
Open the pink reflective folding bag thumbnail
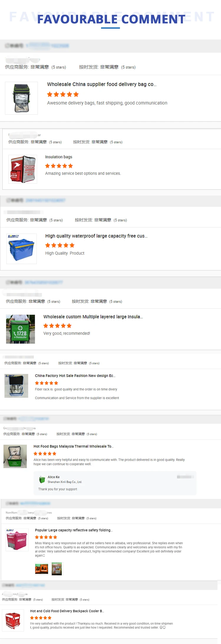pyautogui.click(x=17, y=540)
